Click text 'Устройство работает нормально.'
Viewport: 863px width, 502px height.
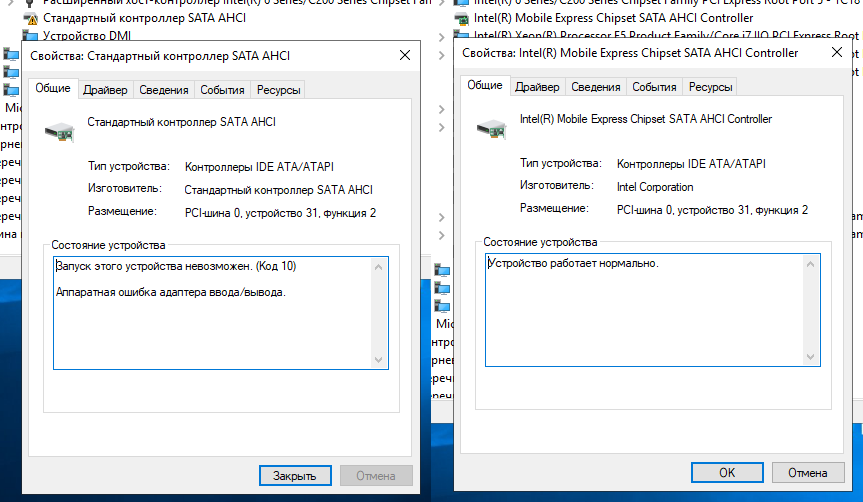pyautogui.click(x=573, y=264)
